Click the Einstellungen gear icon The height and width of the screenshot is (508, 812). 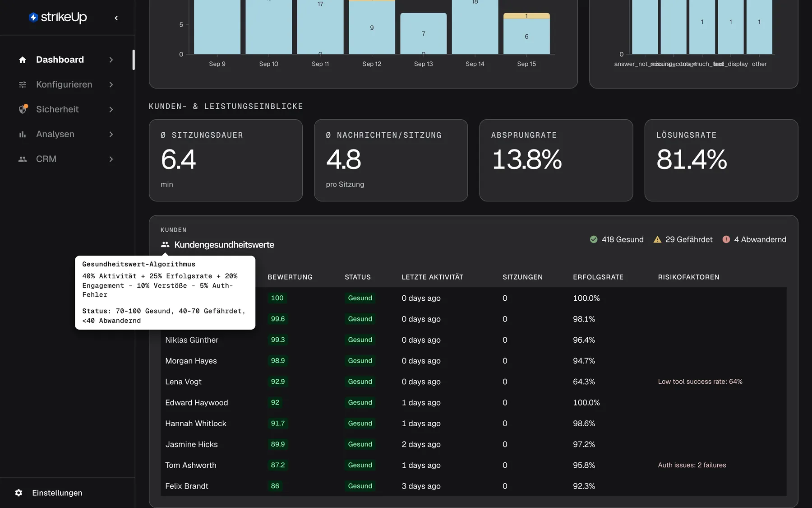click(x=18, y=493)
